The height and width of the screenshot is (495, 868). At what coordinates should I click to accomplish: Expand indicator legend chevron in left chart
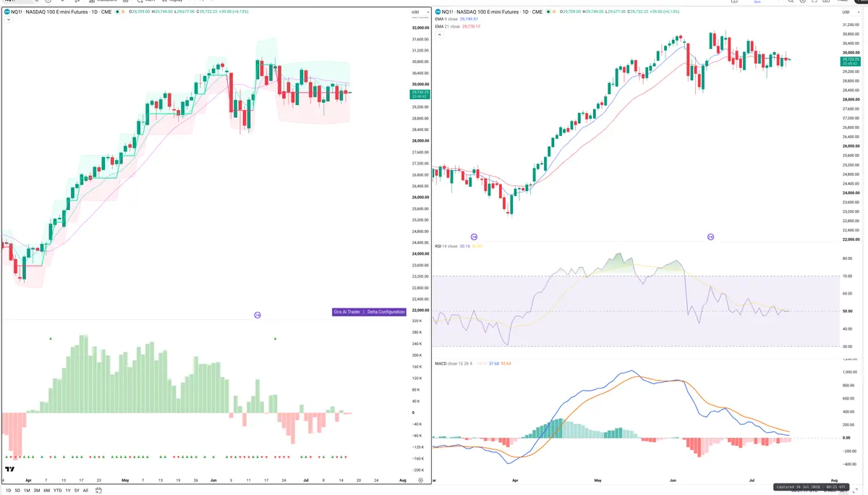[8, 20]
